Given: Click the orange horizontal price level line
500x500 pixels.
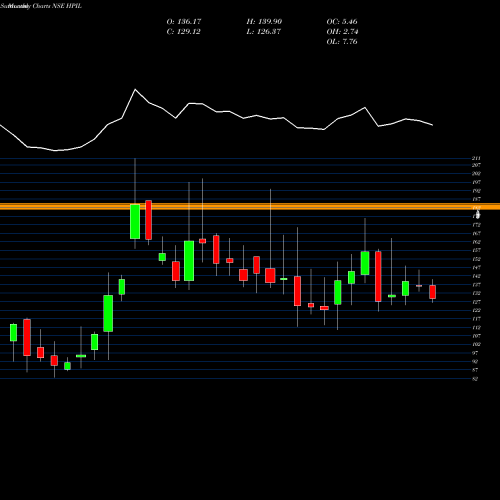Looking at the screenshot, I should (x=250, y=206).
